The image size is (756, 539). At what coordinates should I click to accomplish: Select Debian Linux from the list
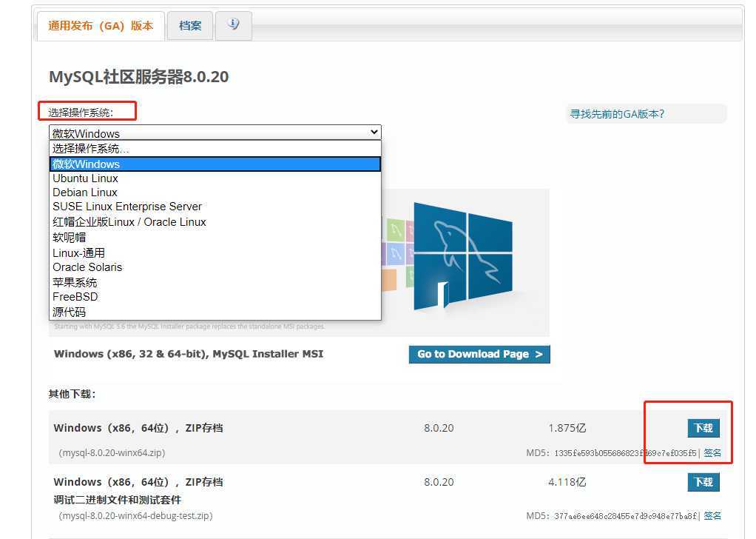pos(215,192)
